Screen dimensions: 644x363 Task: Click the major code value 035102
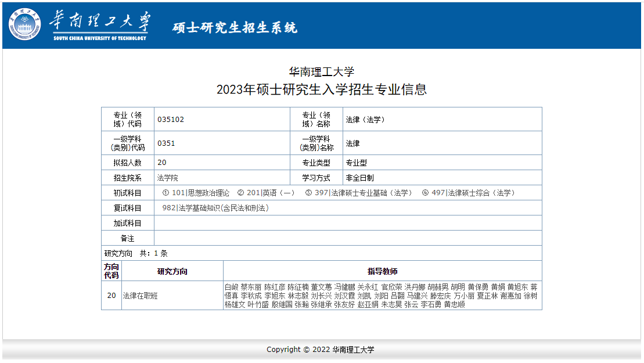pyautogui.click(x=171, y=120)
